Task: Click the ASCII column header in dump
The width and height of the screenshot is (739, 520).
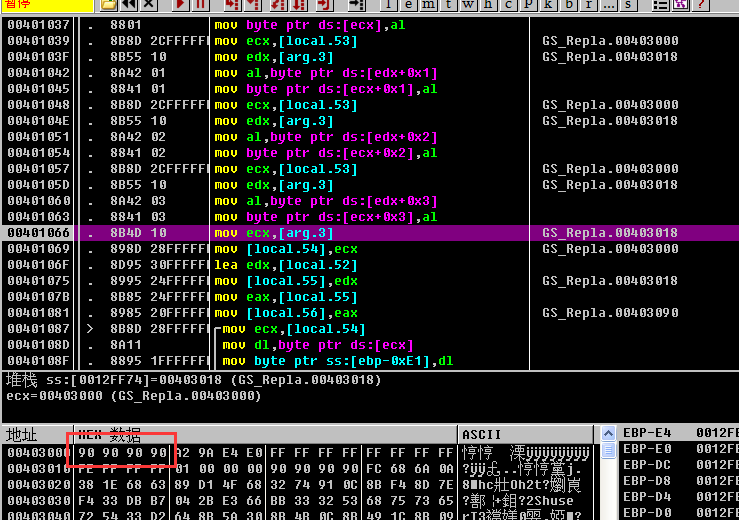Action: point(482,435)
